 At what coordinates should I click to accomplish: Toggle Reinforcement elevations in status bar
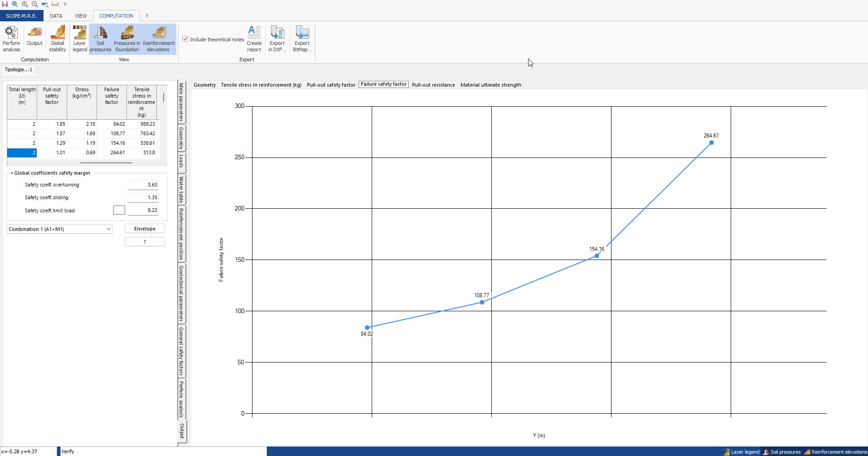836,452
